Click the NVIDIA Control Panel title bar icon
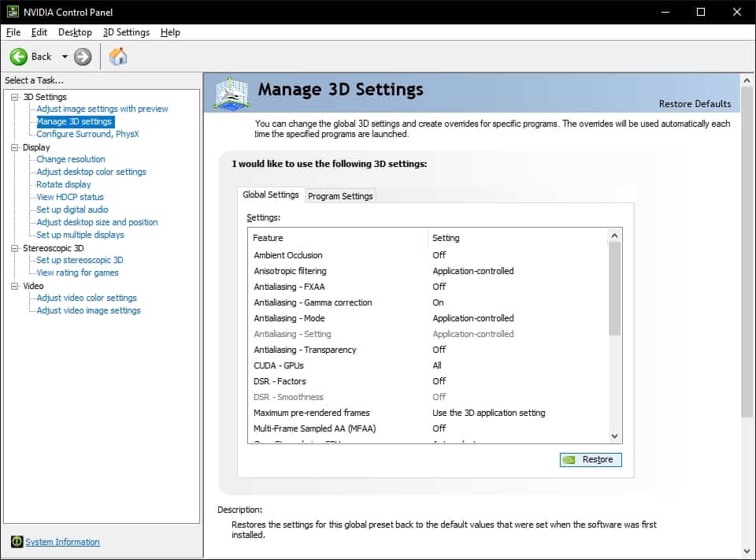The width and height of the screenshot is (756, 560). point(13,12)
